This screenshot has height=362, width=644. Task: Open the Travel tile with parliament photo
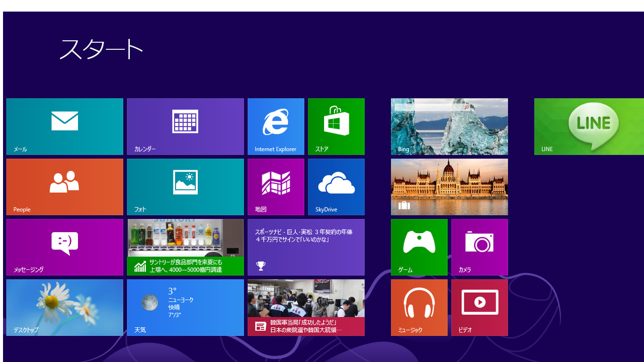point(449,187)
